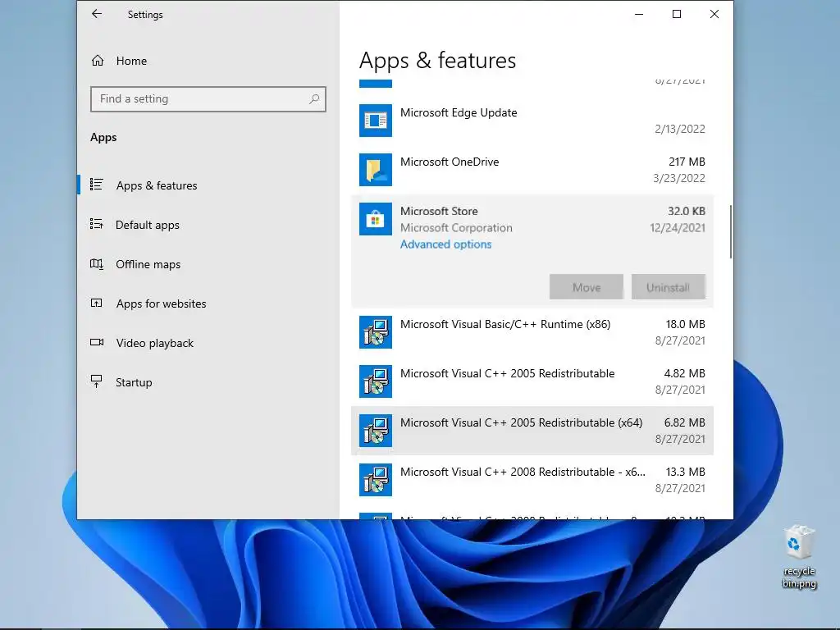This screenshot has width=840, height=630.
Task: Click the 217 MB size value
Action: (x=687, y=162)
